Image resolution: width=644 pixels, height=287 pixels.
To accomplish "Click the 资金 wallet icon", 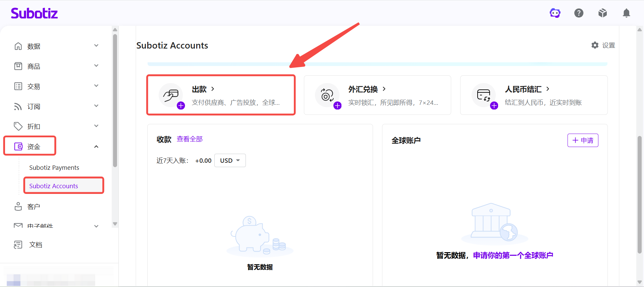I will point(18,146).
